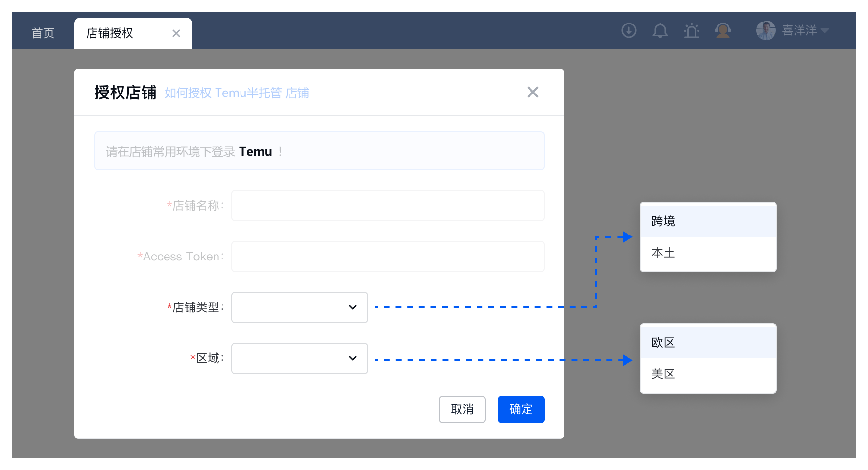Switch to the 首页 tab

tap(43, 33)
